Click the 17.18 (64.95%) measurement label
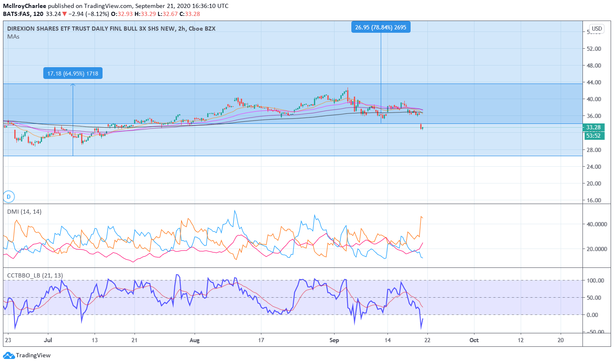 (73, 73)
